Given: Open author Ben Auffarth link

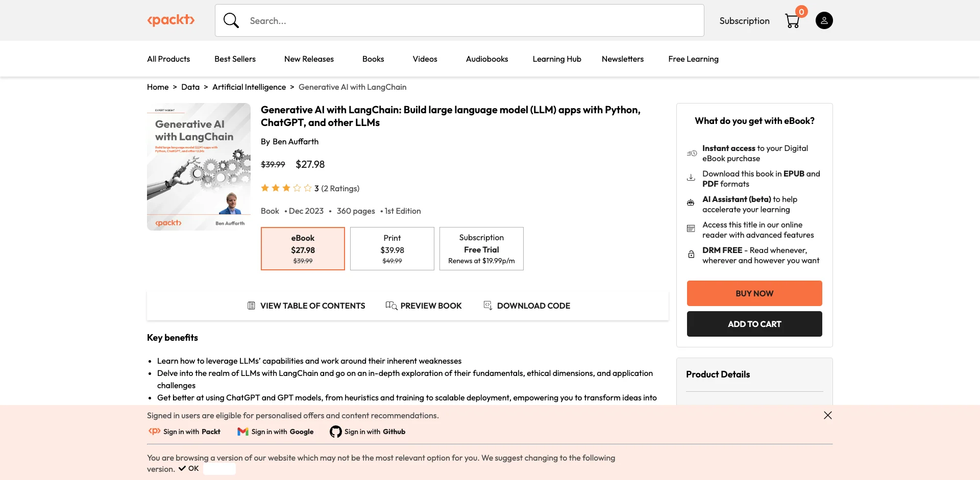Looking at the screenshot, I should point(296,141).
